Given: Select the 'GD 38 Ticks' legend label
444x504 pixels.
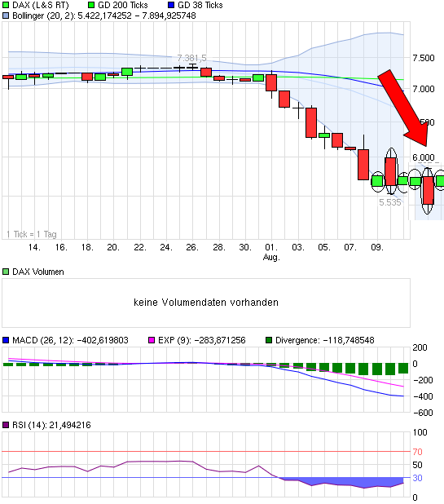Looking at the screenshot, I should (200, 5).
